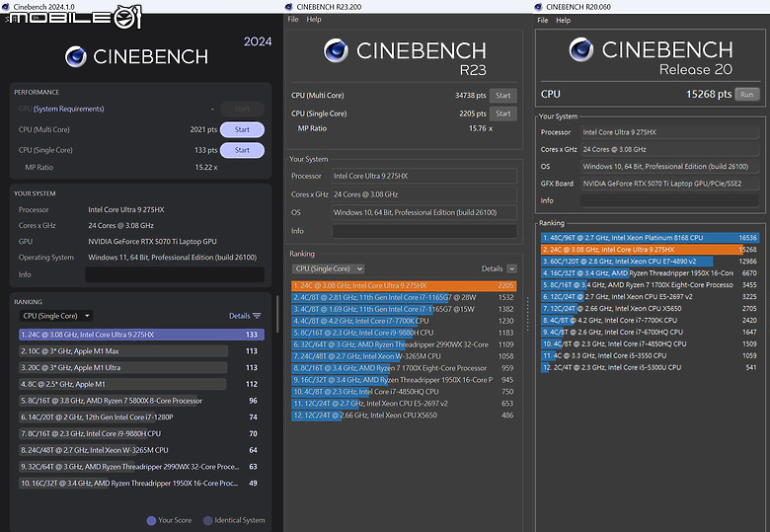Select Threadripper 2990WX row in R23 ranking
This screenshot has height=532, width=770.
click(404, 344)
